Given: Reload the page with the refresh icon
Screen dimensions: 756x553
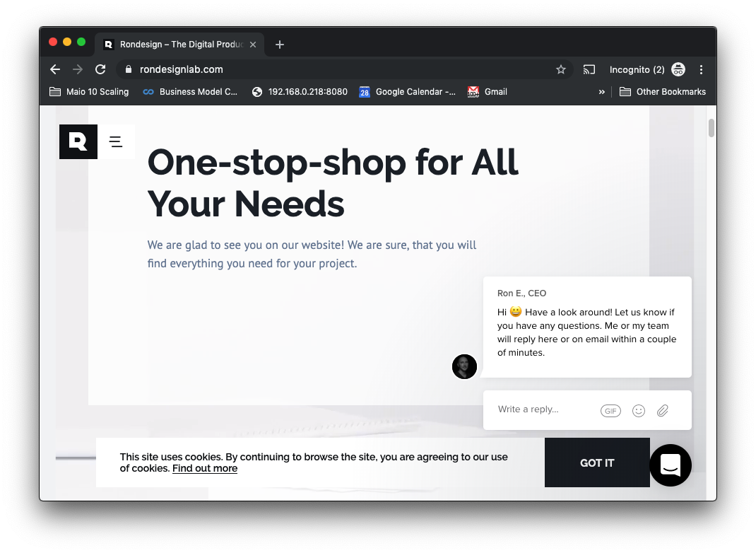Looking at the screenshot, I should [100, 69].
